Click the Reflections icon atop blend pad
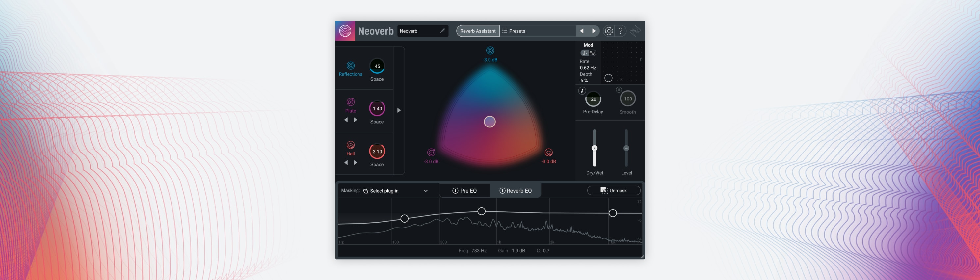This screenshot has height=280, width=980. (490, 50)
